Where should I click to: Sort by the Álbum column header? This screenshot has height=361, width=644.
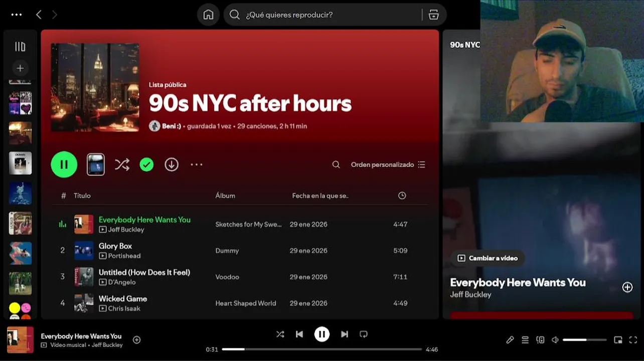coord(225,196)
